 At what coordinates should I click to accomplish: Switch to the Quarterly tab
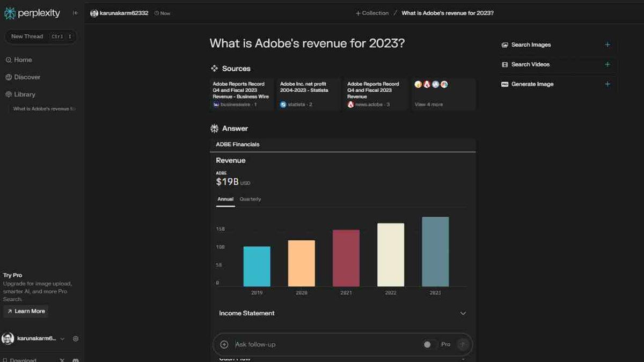pyautogui.click(x=250, y=200)
